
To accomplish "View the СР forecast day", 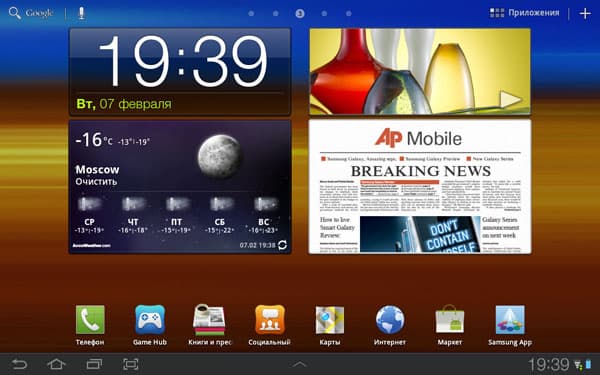I will point(90,215).
